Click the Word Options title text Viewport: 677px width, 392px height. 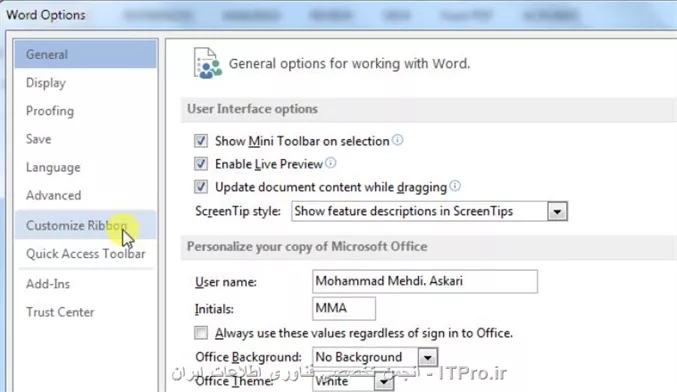(x=46, y=15)
